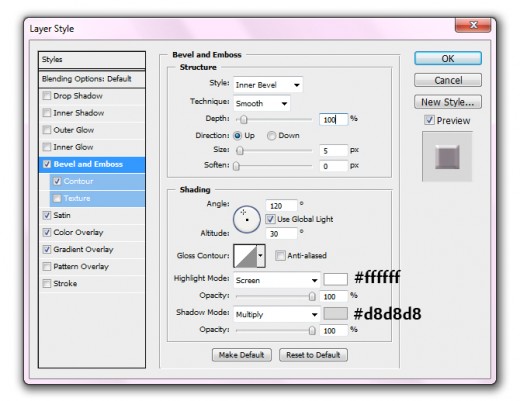The height and width of the screenshot is (401, 520).
Task: Click the angle and altitude dial
Action: coord(247,219)
